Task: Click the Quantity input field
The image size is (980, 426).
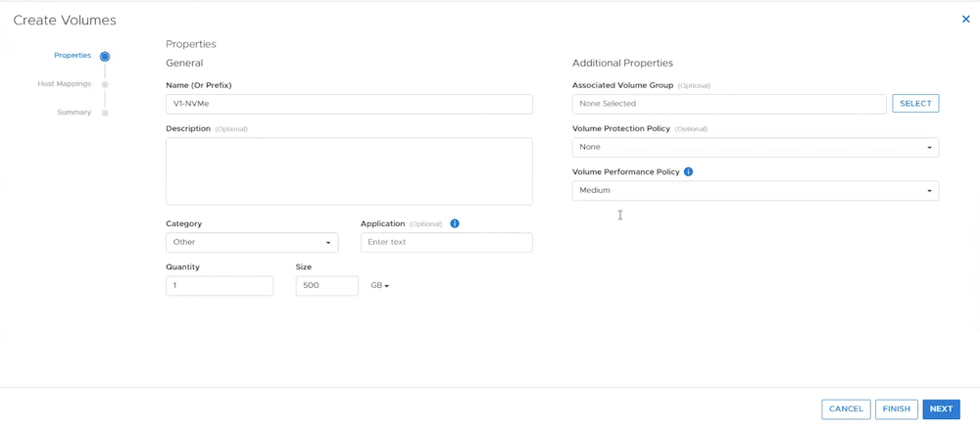Action: 220,285
